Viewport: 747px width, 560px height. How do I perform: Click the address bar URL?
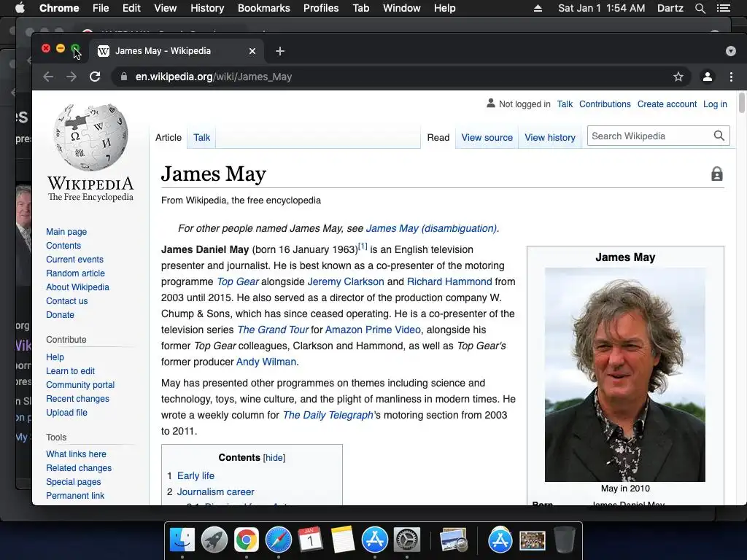pos(214,77)
